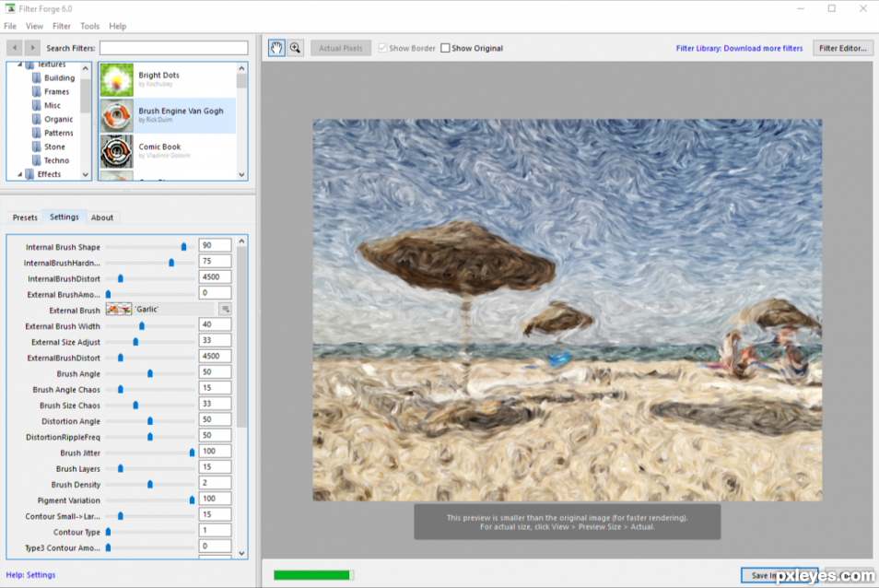Enable the Show Original checkbox
Image resolution: width=879 pixels, height=588 pixels.
coord(445,48)
